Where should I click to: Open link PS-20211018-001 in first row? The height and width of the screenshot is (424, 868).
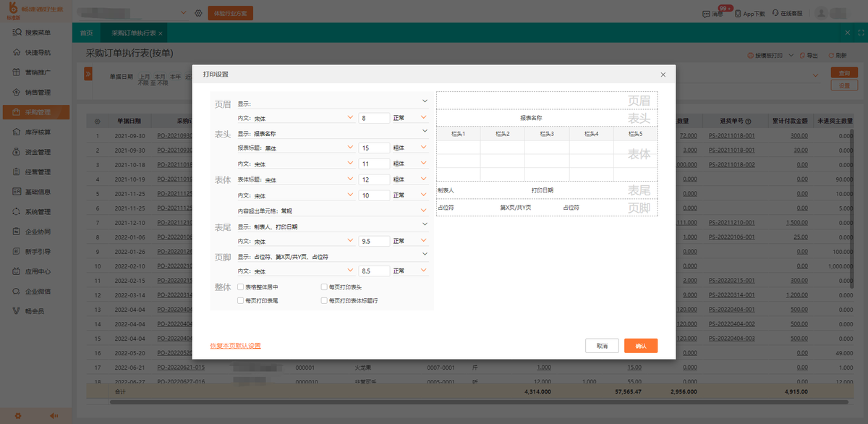(x=731, y=135)
